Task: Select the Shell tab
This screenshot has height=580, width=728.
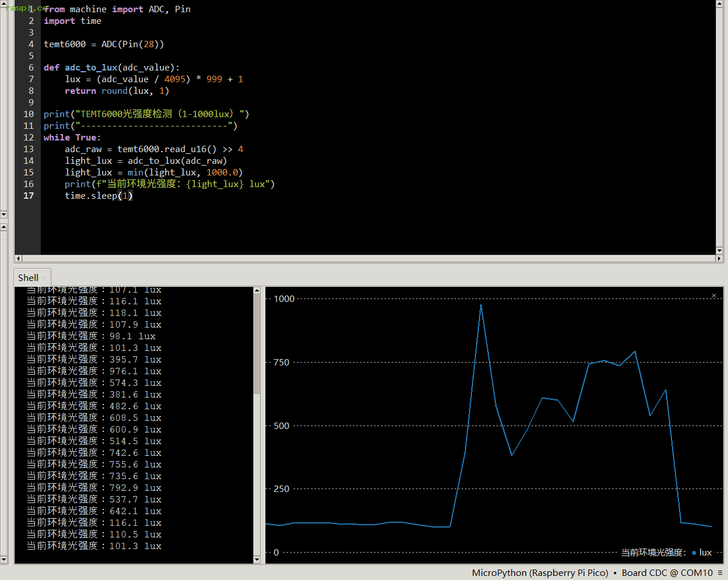Action: coord(28,277)
